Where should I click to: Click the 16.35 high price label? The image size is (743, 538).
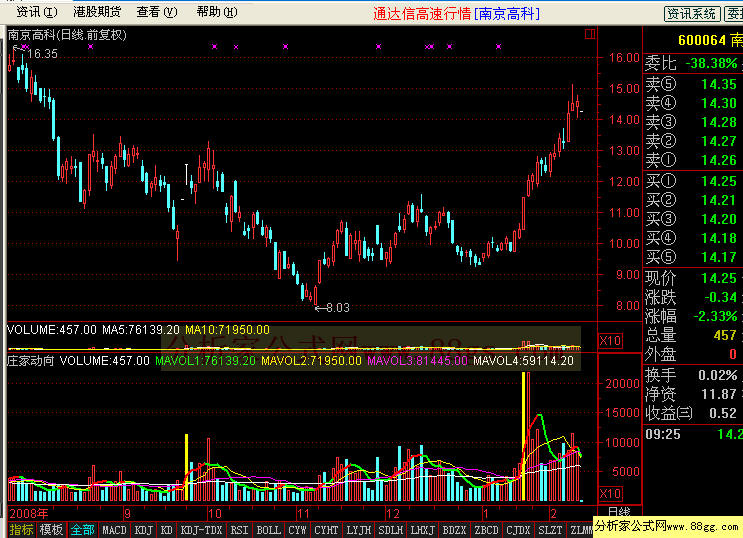point(43,54)
